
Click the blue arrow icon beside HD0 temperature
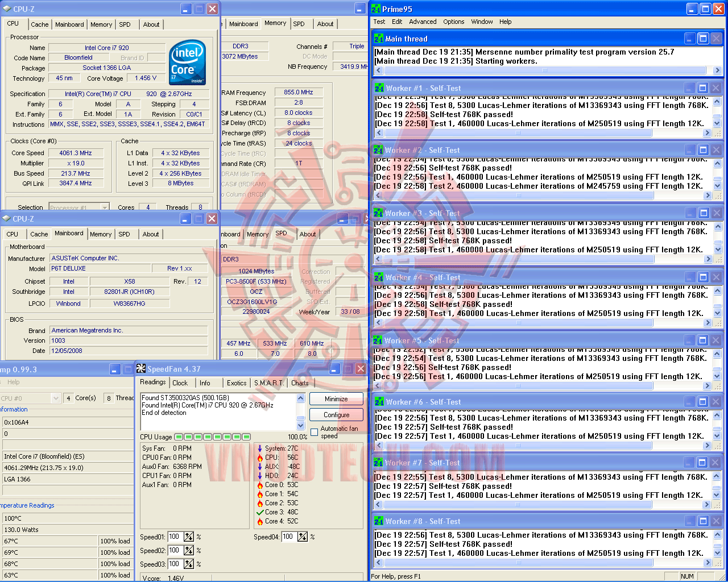point(260,476)
